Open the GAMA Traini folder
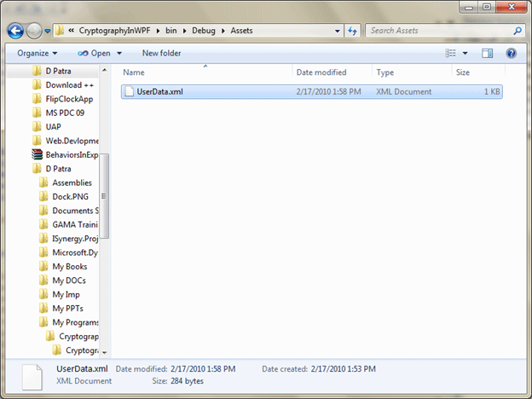Image resolution: width=532 pixels, height=399 pixels. pyautogui.click(x=75, y=224)
